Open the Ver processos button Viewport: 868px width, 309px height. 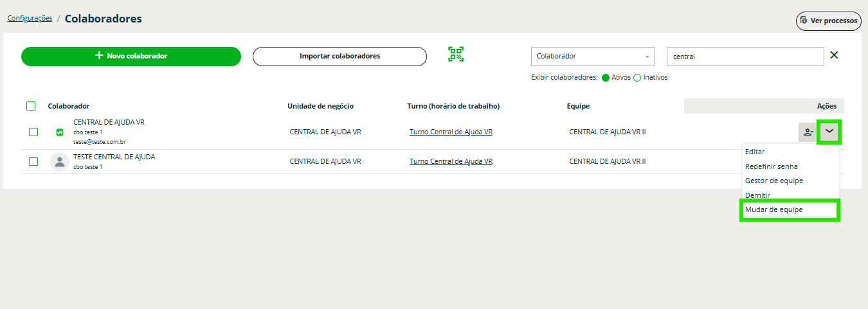pos(828,21)
